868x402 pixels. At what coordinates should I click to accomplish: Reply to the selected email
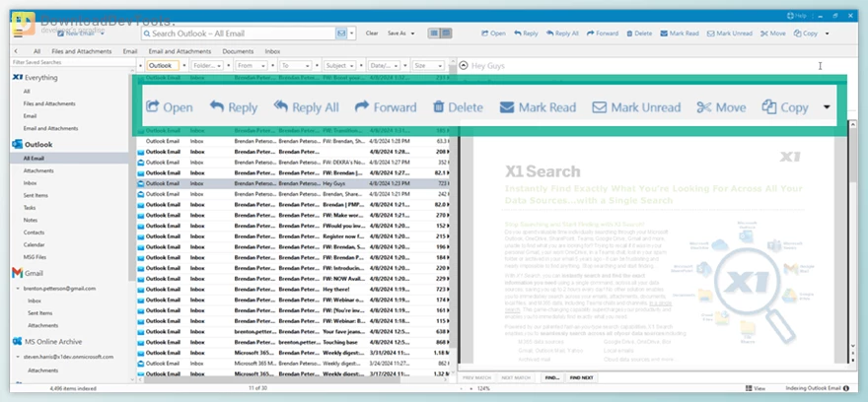click(526, 33)
